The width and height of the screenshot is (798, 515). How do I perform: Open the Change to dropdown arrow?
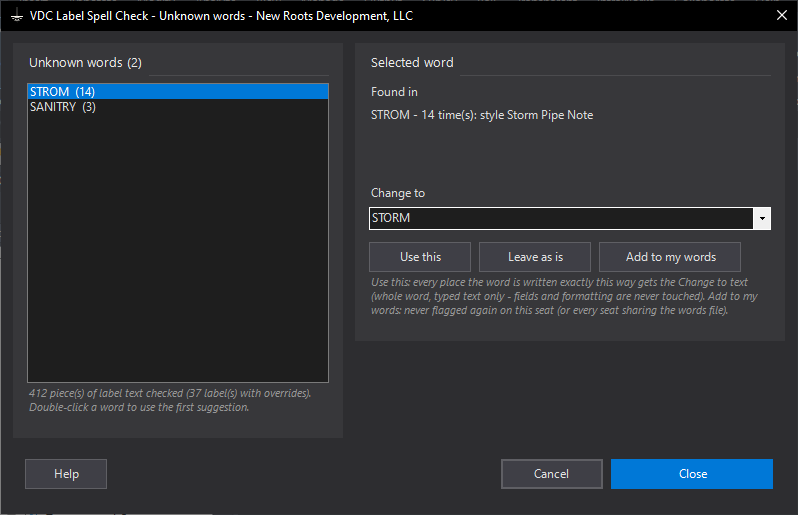[x=762, y=218]
